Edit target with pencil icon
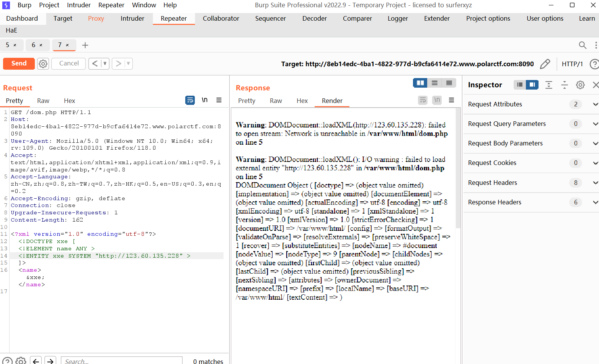This screenshot has width=599, height=364. point(545,64)
